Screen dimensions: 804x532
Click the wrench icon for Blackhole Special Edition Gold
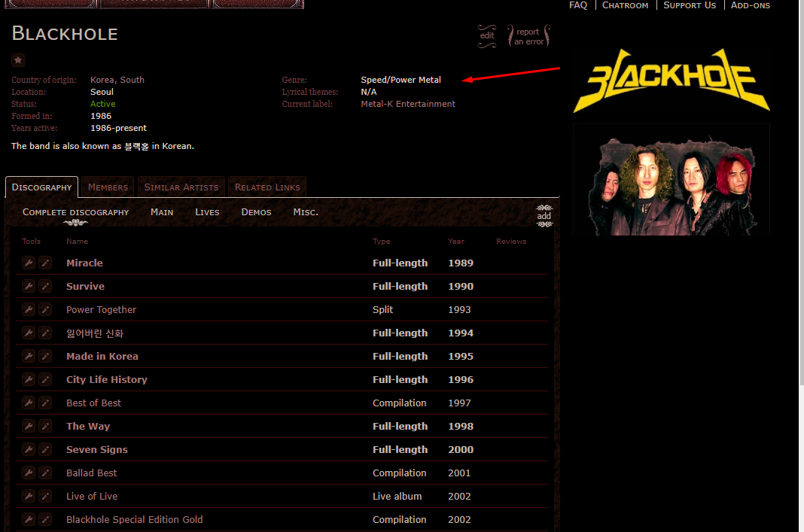29,520
